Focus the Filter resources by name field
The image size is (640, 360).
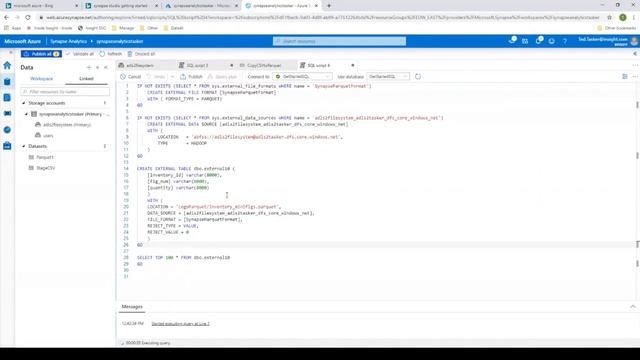pos(65,92)
